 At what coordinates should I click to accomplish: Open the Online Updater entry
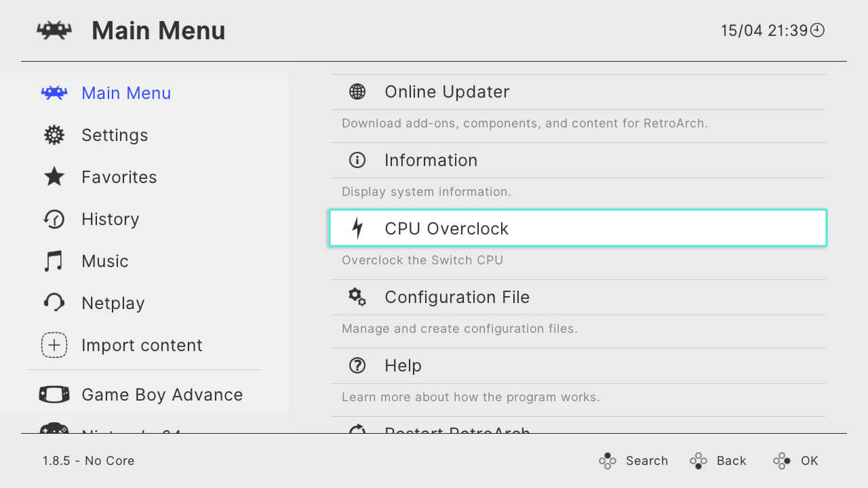tap(578, 91)
